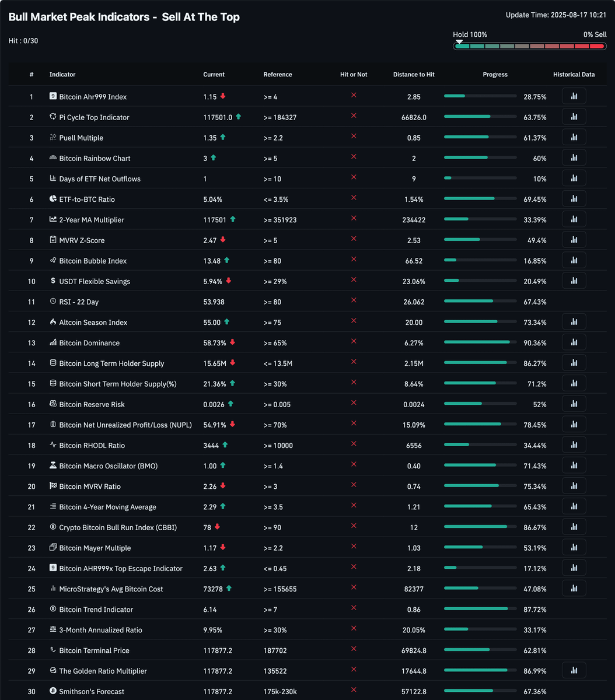Adjust the Hold/Sell gauge marker
This screenshot has width=615, height=700.
pyautogui.click(x=459, y=41)
